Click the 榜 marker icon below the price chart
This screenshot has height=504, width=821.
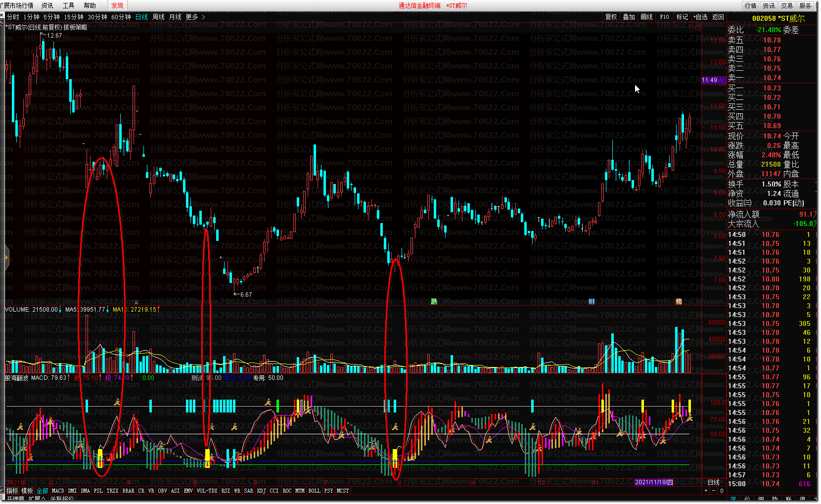click(x=679, y=302)
